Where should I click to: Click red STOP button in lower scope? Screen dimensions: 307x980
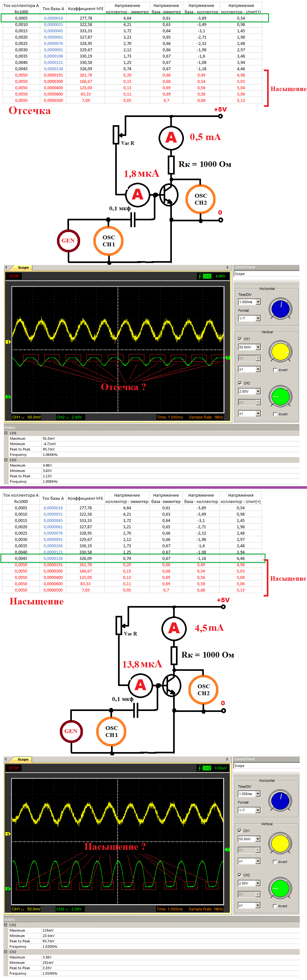(14, 768)
